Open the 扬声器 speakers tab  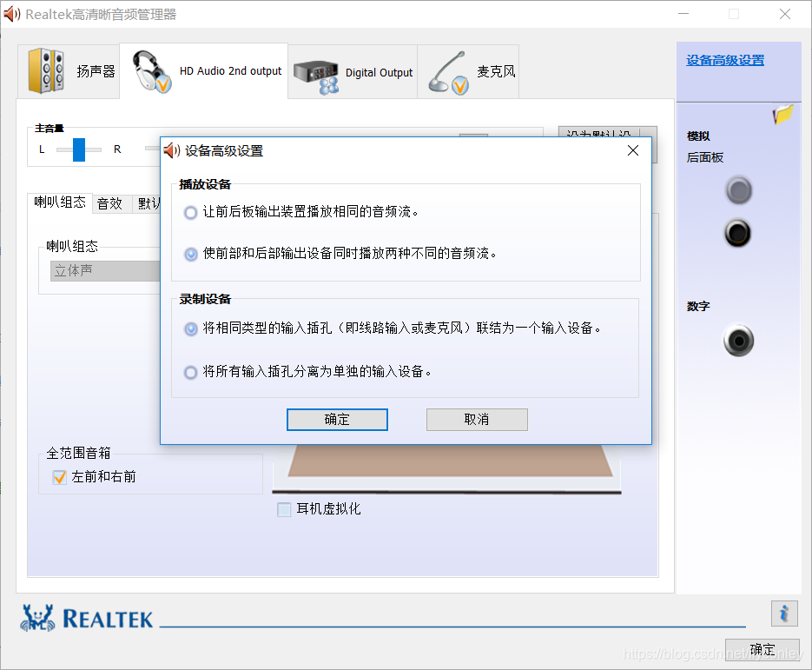[x=69, y=71]
